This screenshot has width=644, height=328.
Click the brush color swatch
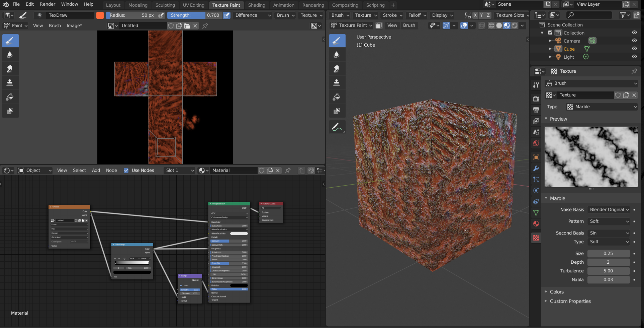coord(100,15)
